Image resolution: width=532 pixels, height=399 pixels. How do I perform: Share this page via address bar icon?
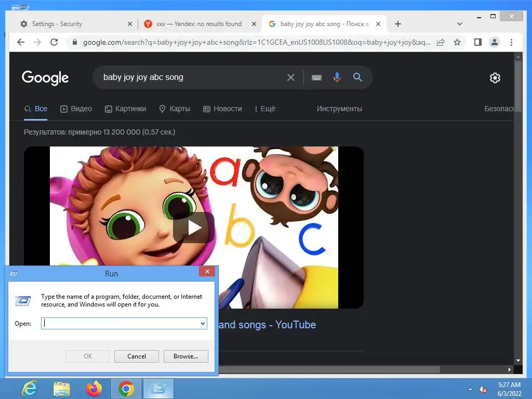pos(441,42)
